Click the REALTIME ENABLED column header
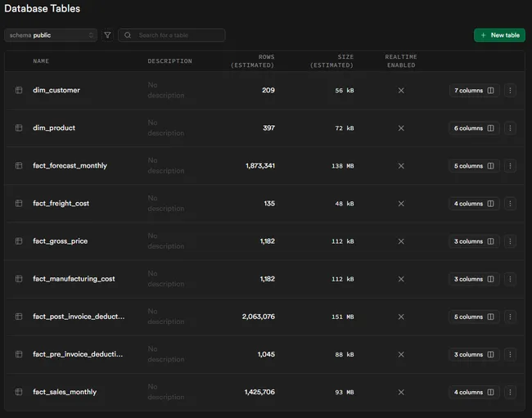The width and height of the screenshot is (532, 418). pos(401,61)
